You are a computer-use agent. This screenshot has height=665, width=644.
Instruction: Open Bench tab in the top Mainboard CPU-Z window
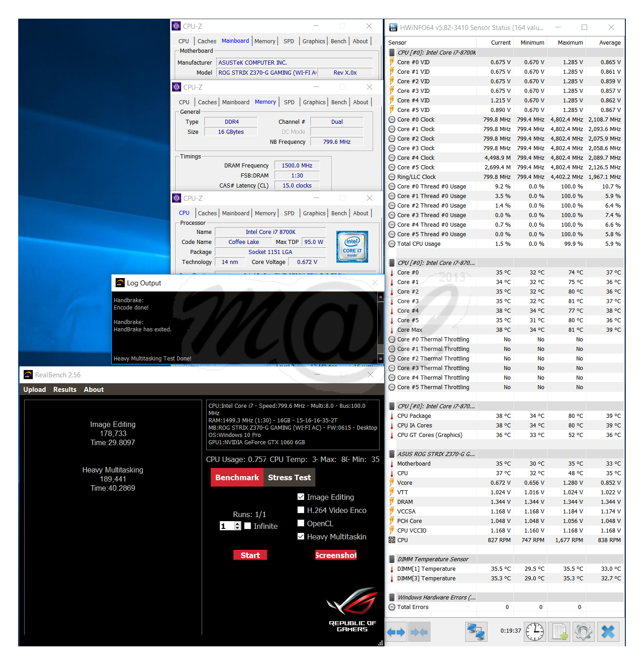(x=338, y=41)
